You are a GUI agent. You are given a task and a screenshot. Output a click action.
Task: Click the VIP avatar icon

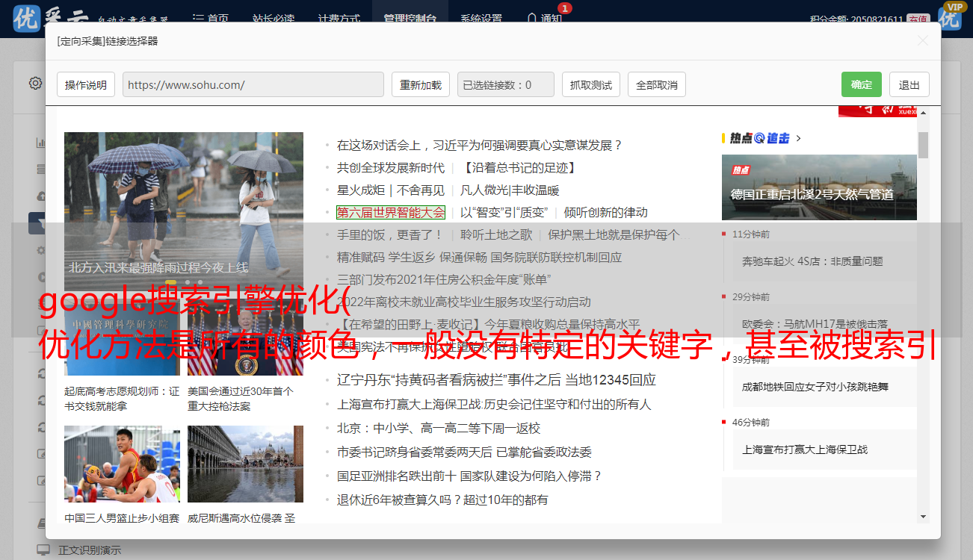tap(950, 16)
